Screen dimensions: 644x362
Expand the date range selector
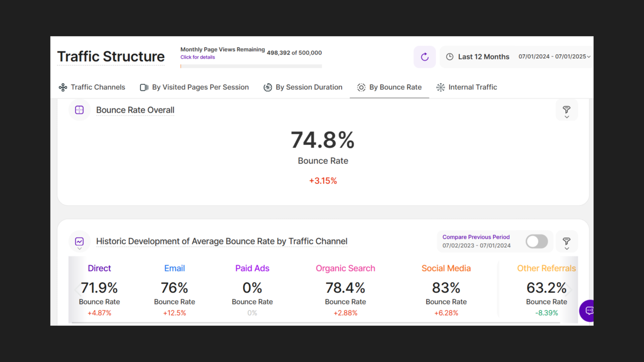[589, 57]
